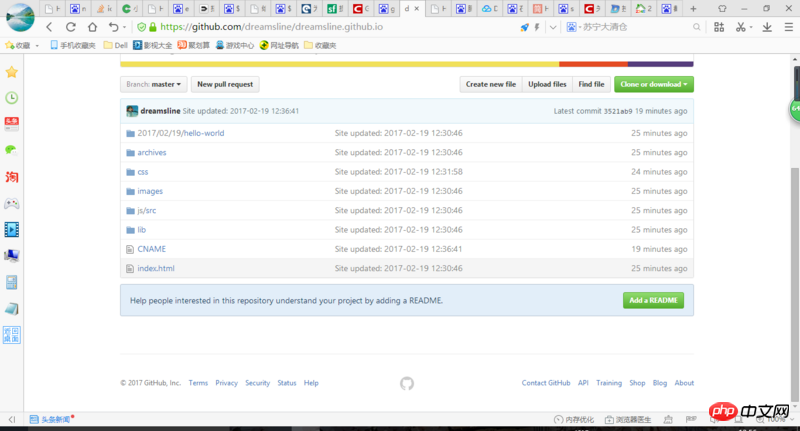Click the favorites star in sidebar
Image resolution: width=800 pixels, height=431 pixels.
point(11,72)
